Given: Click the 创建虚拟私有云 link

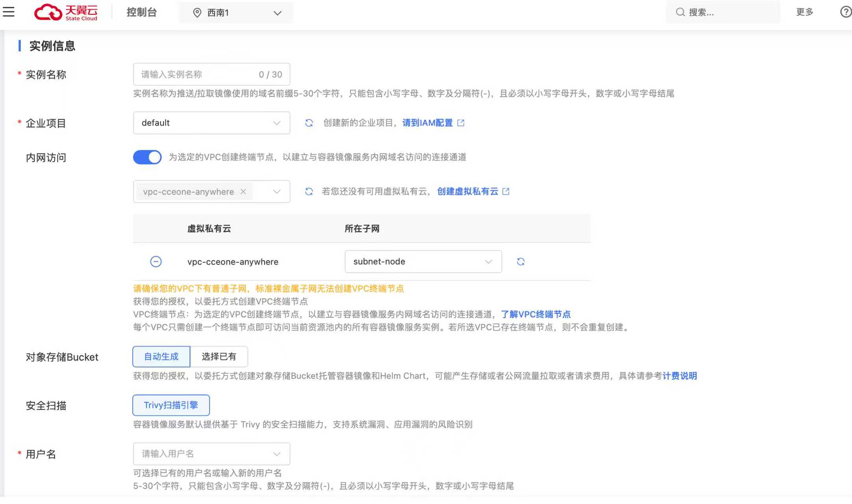Looking at the screenshot, I should pos(468,192).
